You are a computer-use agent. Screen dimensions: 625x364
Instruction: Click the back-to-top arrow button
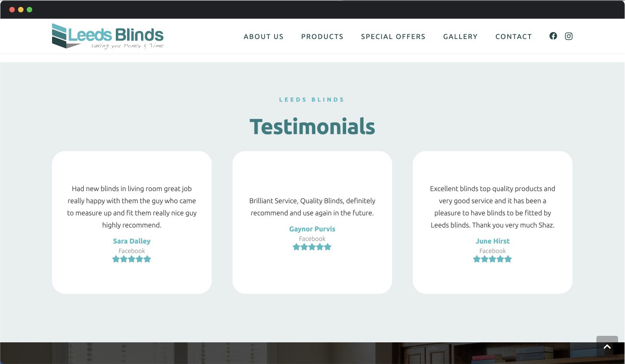[607, 347]
